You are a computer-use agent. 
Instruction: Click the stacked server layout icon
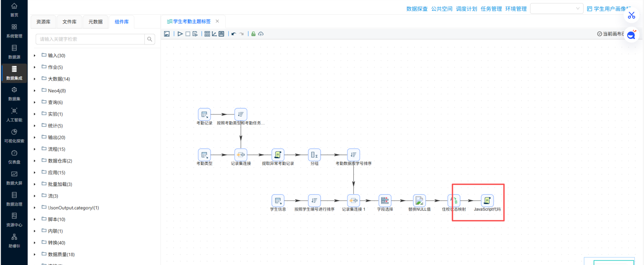pos(207,34)
